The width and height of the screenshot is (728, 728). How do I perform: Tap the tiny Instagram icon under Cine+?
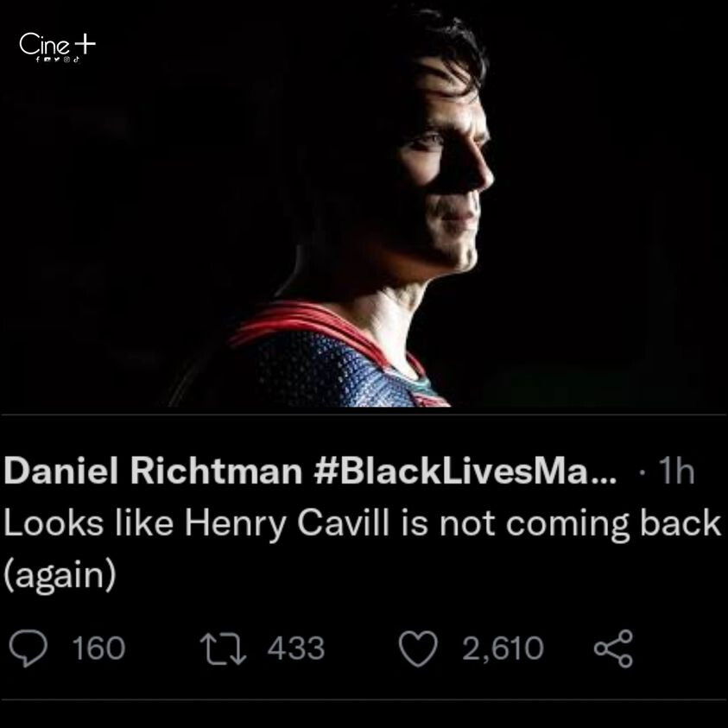click(66, 60)
